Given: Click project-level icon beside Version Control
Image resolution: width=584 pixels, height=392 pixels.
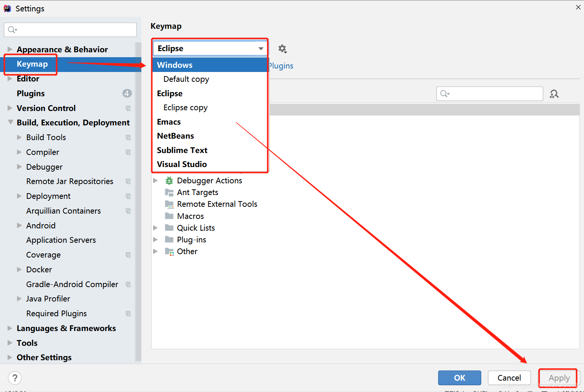Looking at the screenshot, I should [x=128, y=108].
